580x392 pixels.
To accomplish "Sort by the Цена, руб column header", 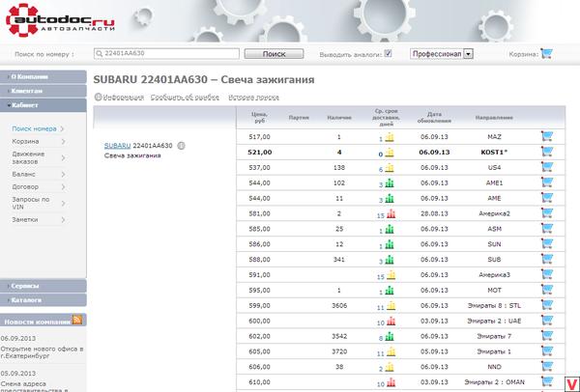I will pyautogui.click(x=259, y=118).
